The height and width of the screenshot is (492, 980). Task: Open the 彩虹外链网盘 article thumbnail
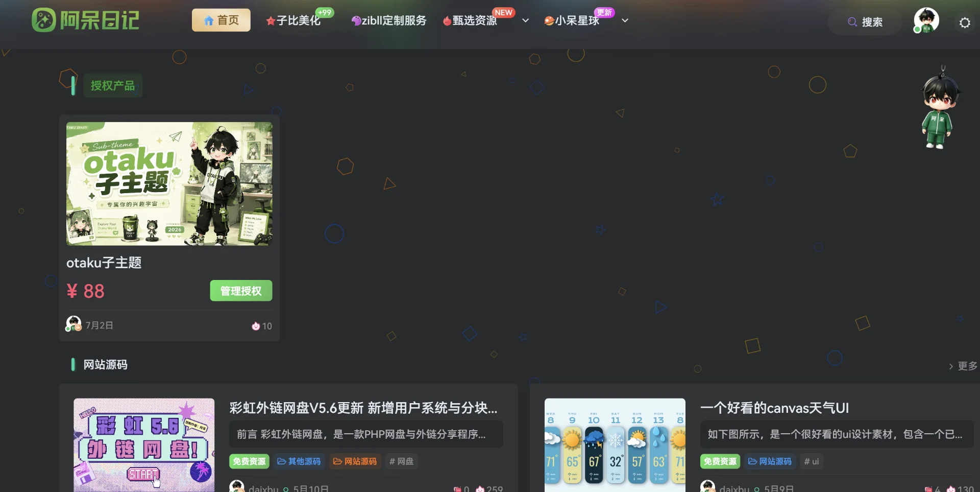point(144,445)
